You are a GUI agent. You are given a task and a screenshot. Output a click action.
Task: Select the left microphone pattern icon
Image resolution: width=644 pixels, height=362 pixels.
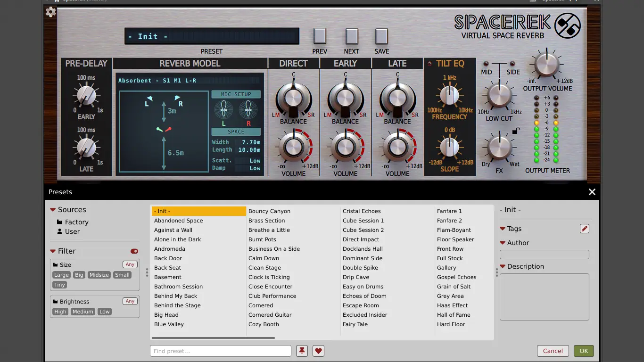[224, 110]
